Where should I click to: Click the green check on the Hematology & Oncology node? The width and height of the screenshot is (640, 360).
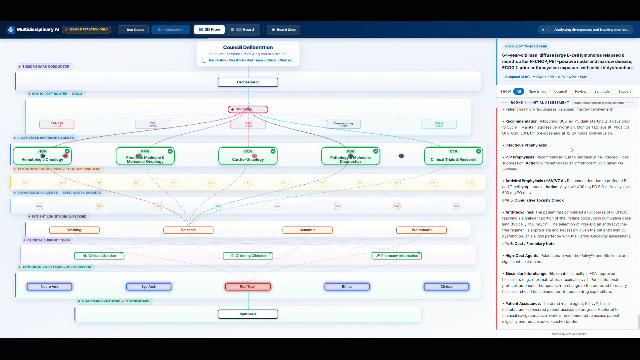[x=67, y=151]
